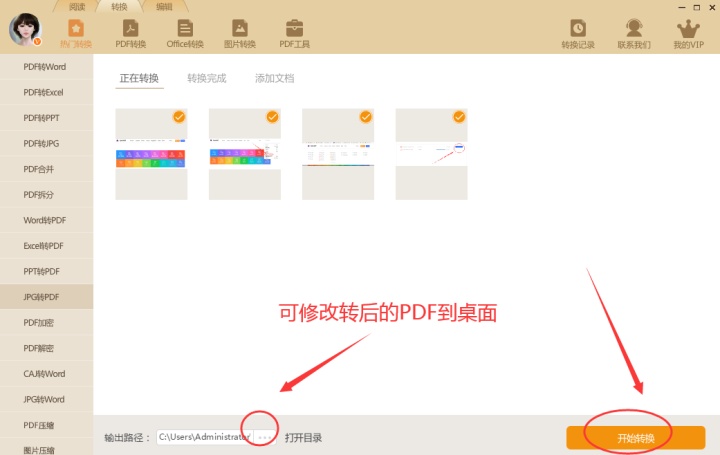
Task: Open the PDF工具 briefcase icon
Action: (x=294, y=28)
